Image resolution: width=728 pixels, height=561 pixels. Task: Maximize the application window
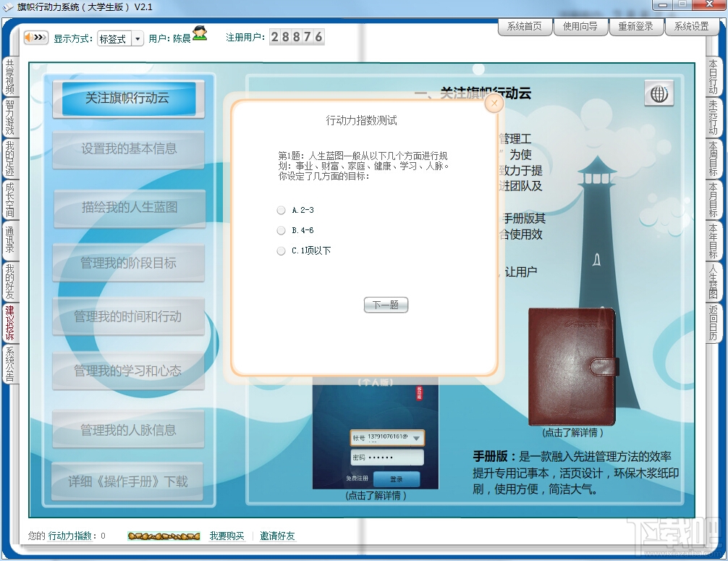(x=682, y=4)
